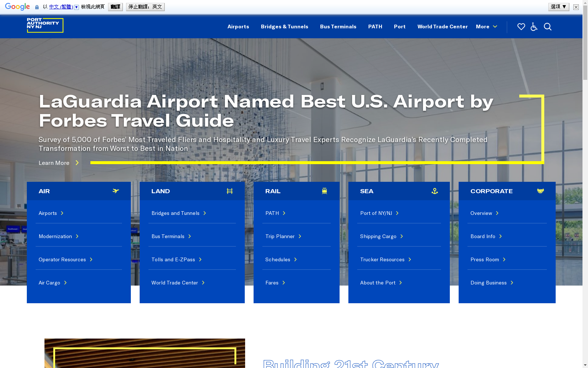Open Trip Planner link

pyautogui.click(x=283, y=236)
